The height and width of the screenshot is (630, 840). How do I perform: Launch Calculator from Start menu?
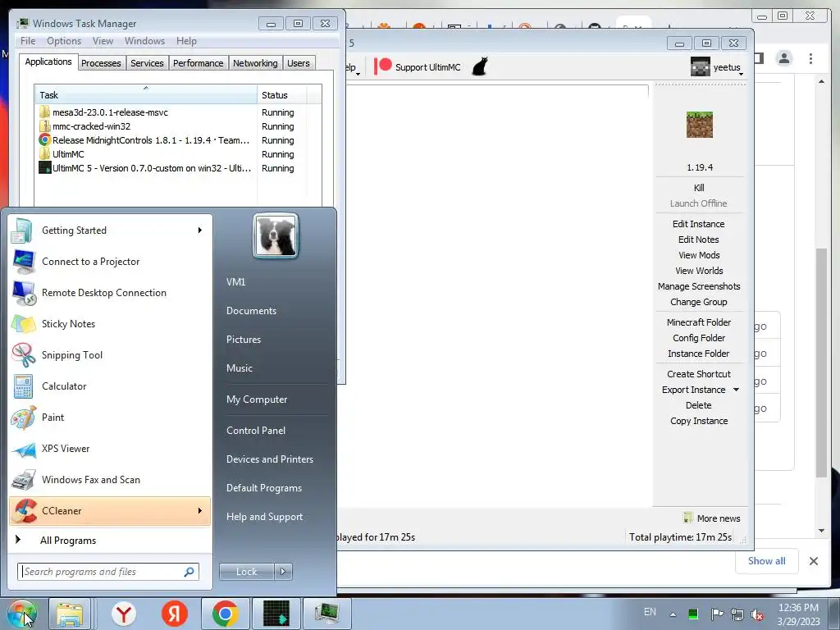[x=109, y=386]
